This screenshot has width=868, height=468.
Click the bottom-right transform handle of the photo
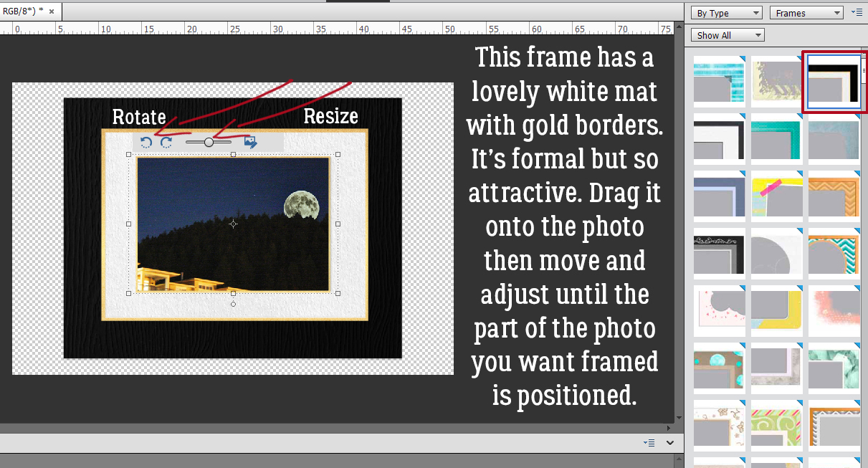tap(338, 293)
